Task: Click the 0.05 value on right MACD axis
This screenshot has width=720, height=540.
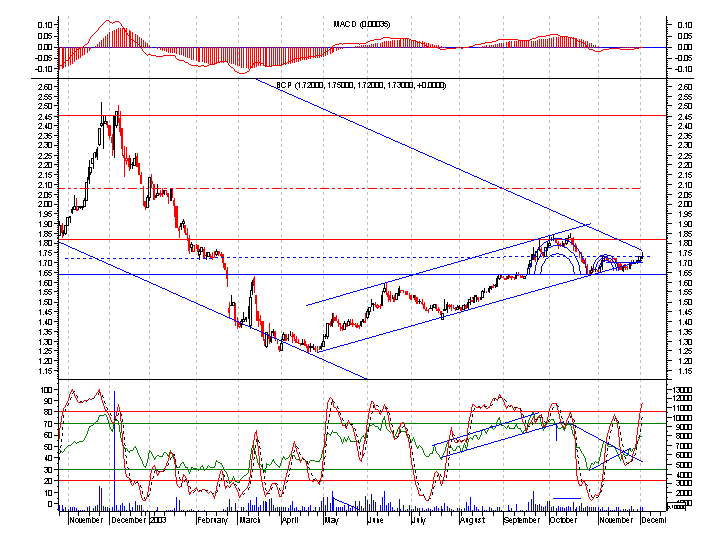Action: 685,36
